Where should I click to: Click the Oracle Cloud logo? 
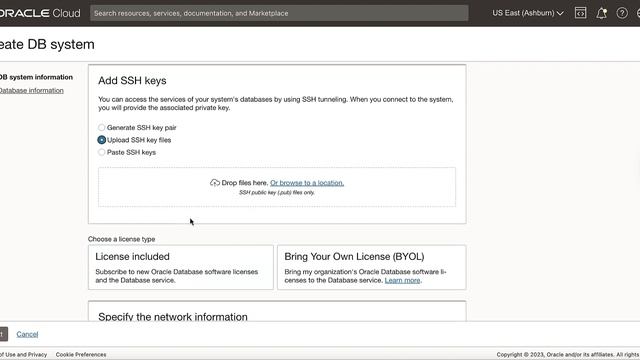tap(40, 13)
